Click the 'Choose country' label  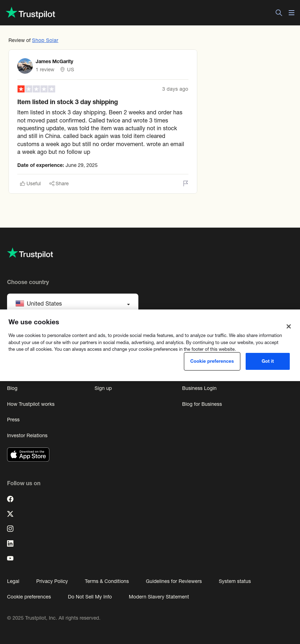[x=28, y=282]
